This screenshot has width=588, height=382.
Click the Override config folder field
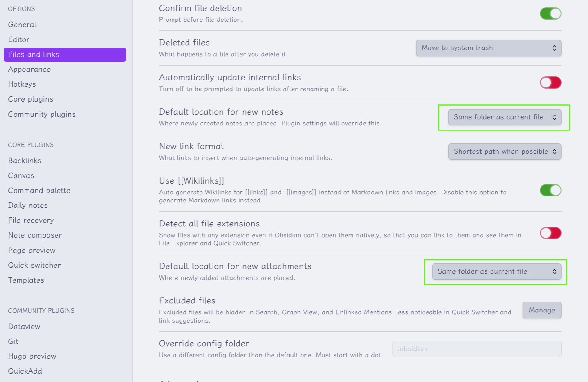tap(477, 349)
